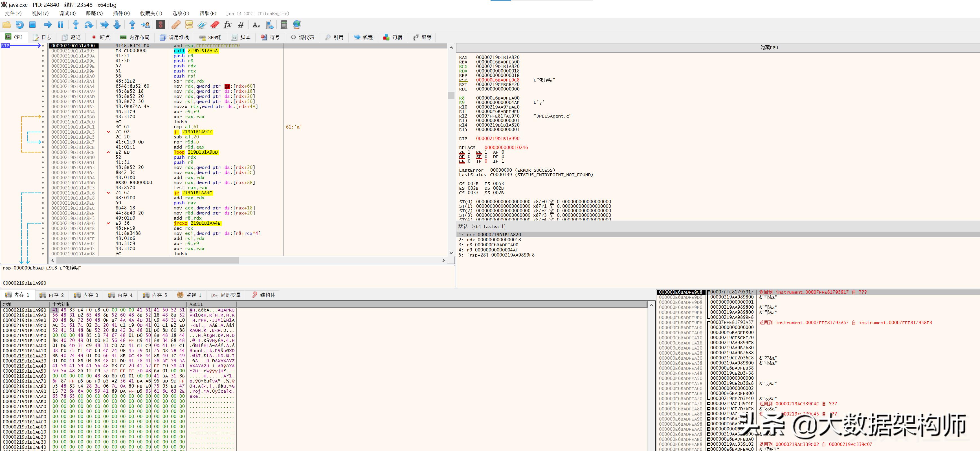Click the disassembly scrollbar down arrow
This screenshot has height=451, width=980.
(x=451, y=253)
